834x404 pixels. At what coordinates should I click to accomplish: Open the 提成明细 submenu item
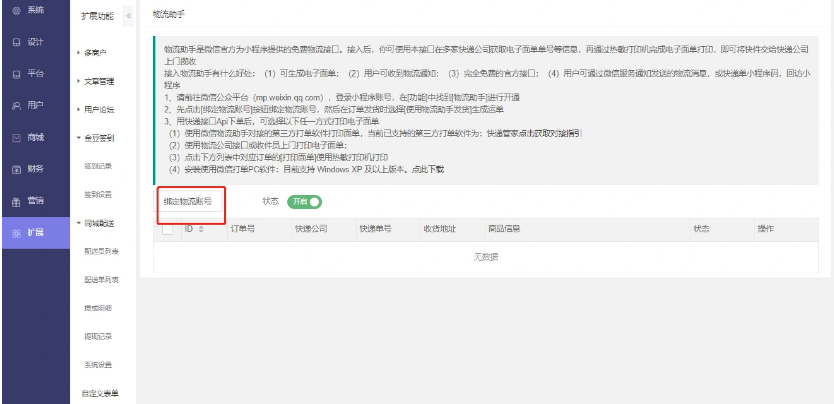(x=98, y=308)
